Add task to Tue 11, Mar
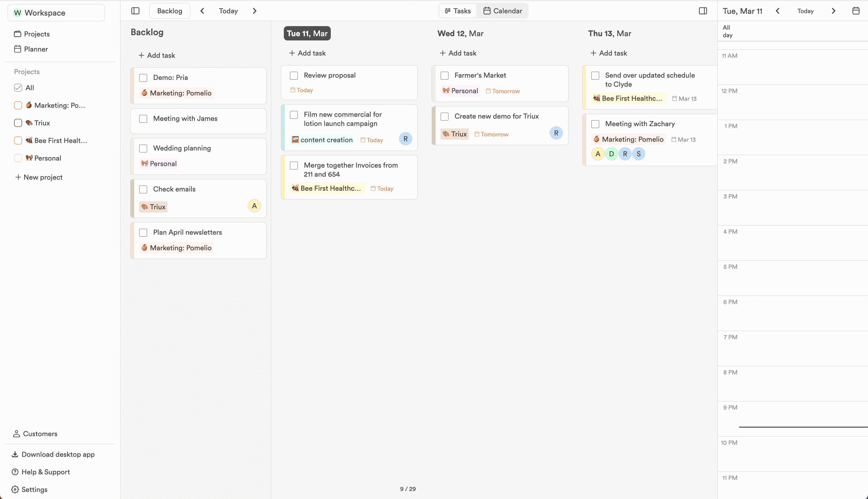Viewport: 868px width, 499px height. (x=307, y=53)
